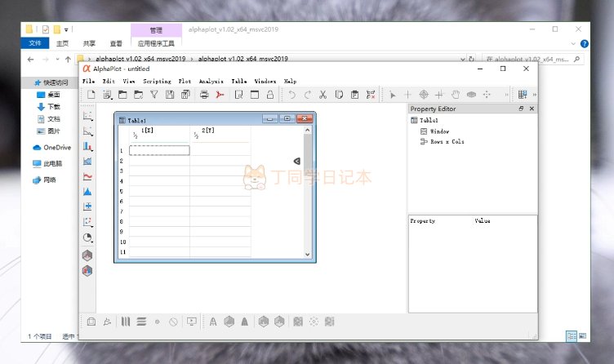Select the Rows x Cols tree item

447,141
